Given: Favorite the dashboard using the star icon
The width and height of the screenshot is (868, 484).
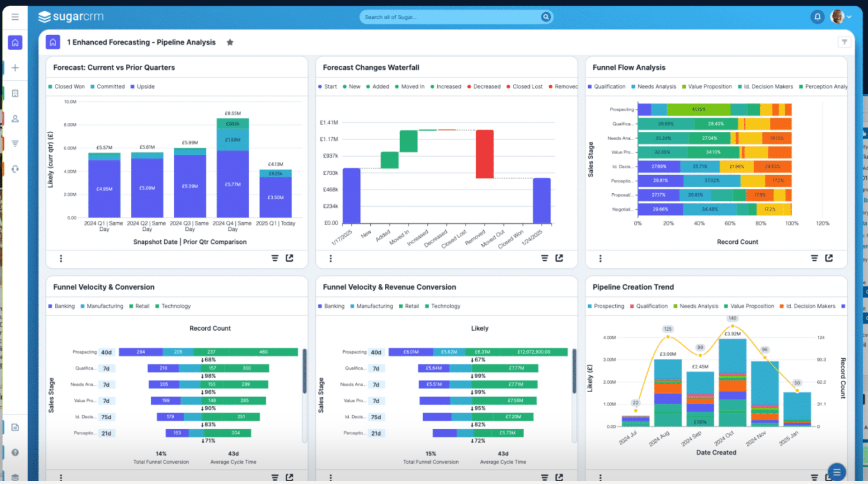Looking at the screenshot, I should [230, 42].
